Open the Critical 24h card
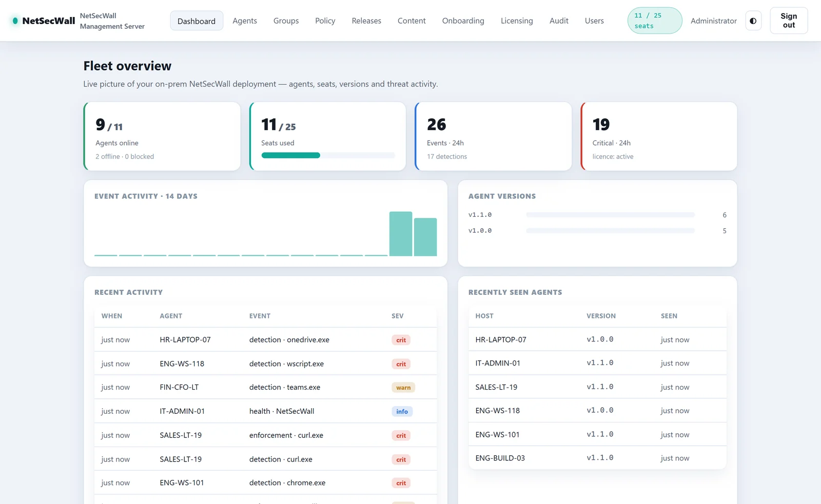The image size is (821, 504). [x=659, y=136]
